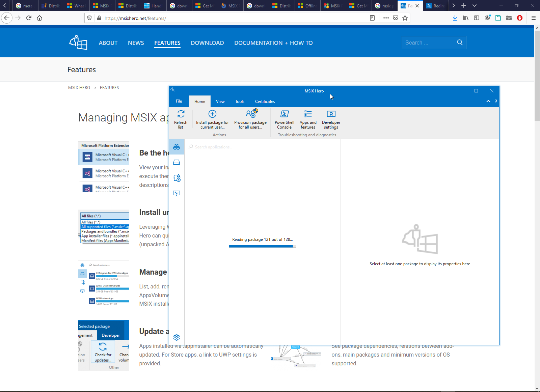Image resolution: width=540 pixels, height=392 pixels.
Task: Switch to the Home ribbon tab
Action: [x=200, y=101]
